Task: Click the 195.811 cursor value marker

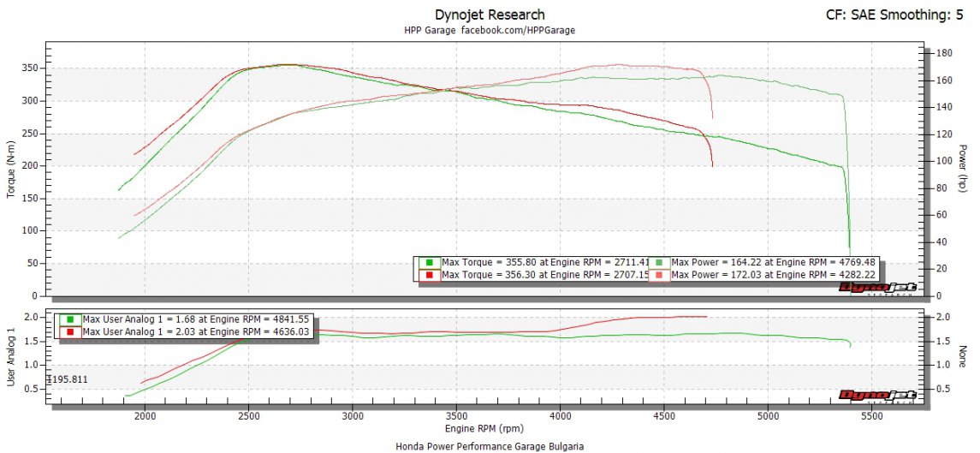Action: (x=68, y=379)
